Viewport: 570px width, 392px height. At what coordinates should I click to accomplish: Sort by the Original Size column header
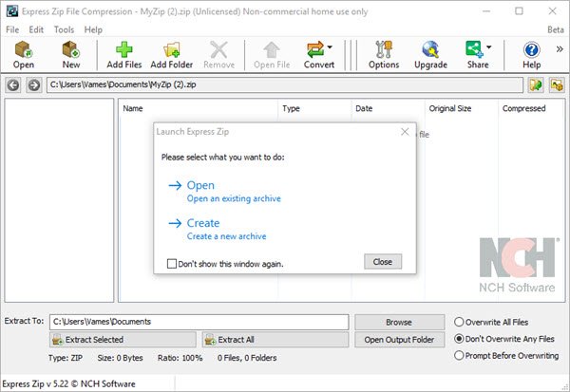(x=450, y=108)
